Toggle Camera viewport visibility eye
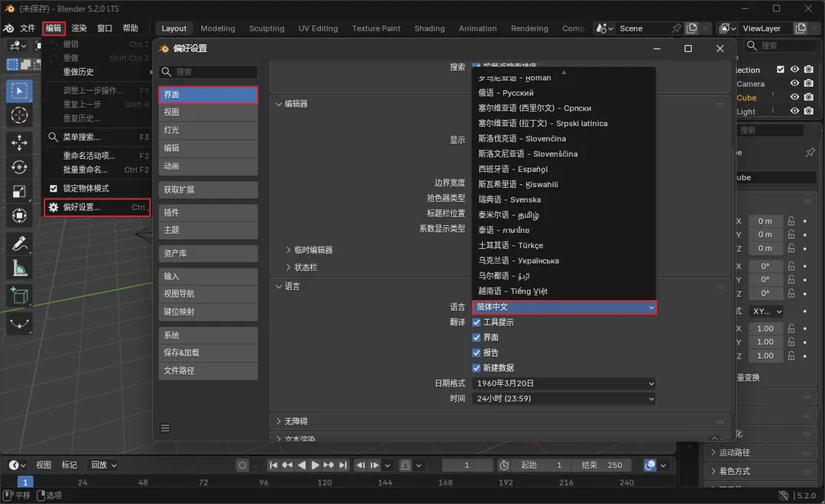Viewport: 825px width, 504px height. [x=794, y=83]
